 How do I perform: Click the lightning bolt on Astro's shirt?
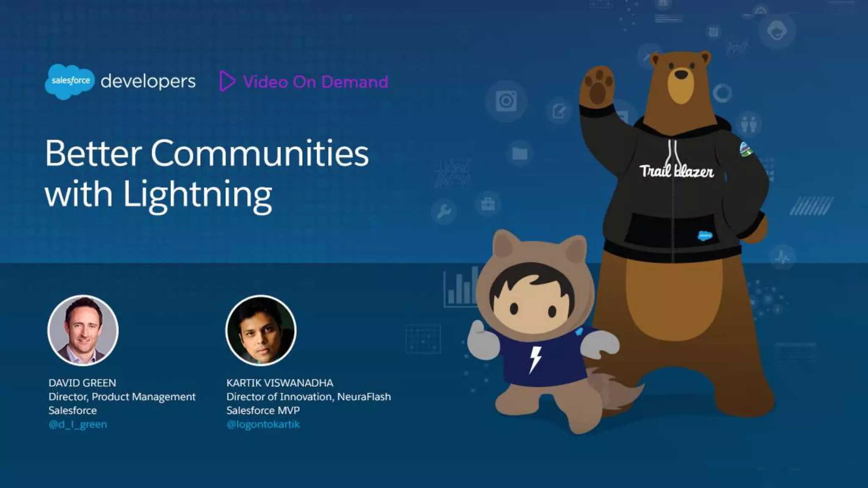[536, 360]
